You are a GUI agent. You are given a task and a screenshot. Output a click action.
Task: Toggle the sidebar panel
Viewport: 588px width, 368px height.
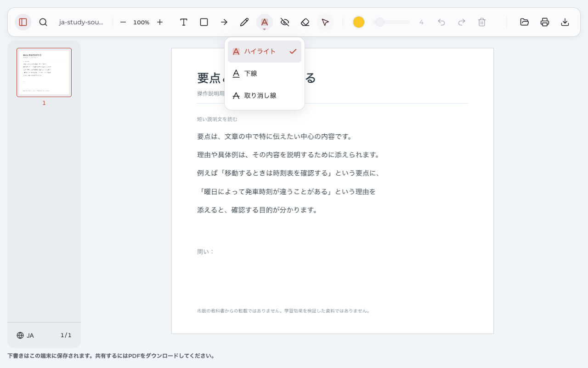pyautogui.click(x=23, y=22)
